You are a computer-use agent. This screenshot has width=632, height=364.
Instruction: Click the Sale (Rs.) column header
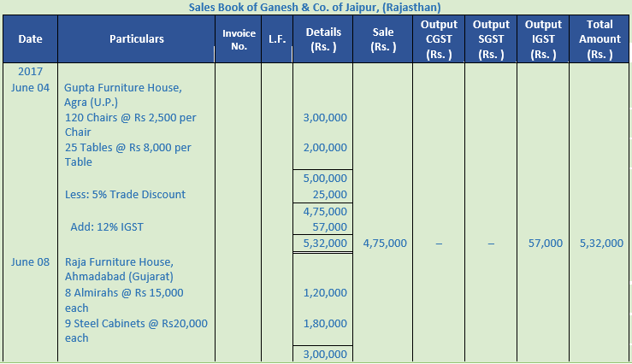point(382,39)
